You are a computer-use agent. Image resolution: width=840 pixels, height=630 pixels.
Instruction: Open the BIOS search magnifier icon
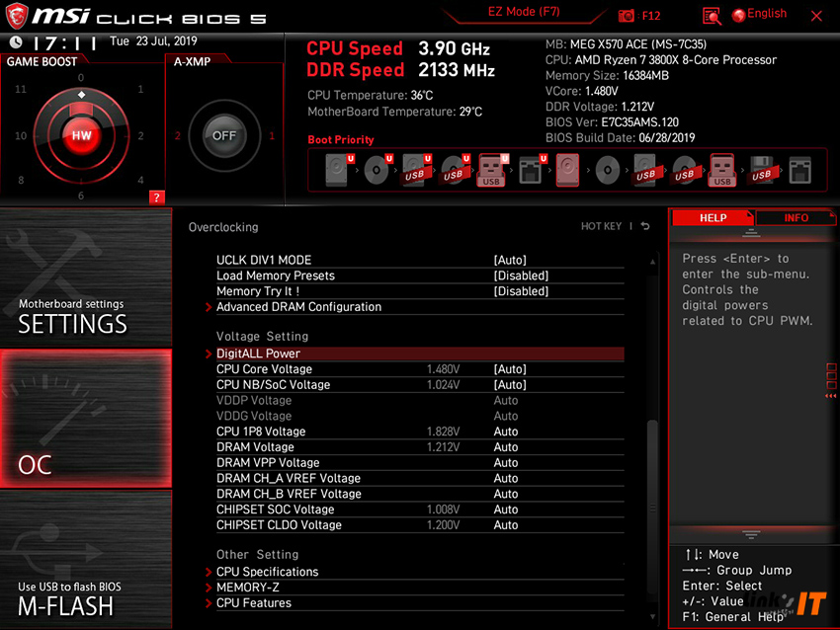point(712,16)
